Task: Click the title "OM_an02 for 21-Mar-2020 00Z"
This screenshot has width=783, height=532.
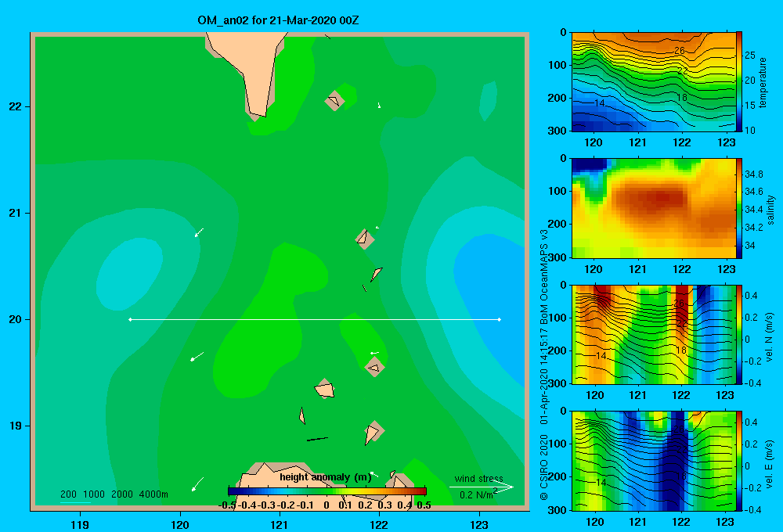Action: coord(278,20)
